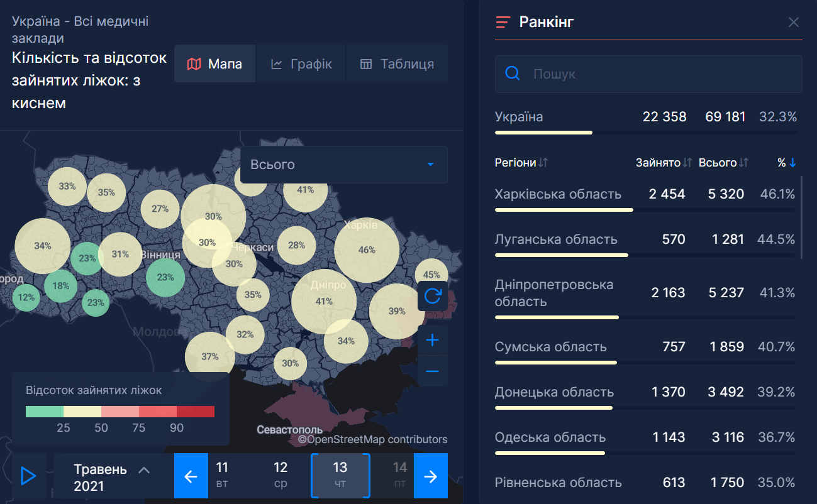The image size is (817, 504).
Task: Select date 13 чт on timeline
Action: (340, 476)
